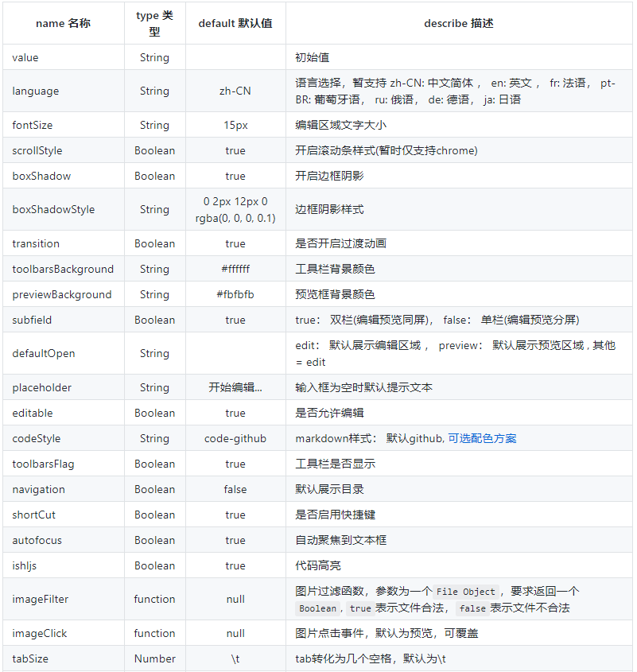Click the 是否启用快捷键 description
The width and height of the screenshot is (637, 672).
tap(336, 515)
